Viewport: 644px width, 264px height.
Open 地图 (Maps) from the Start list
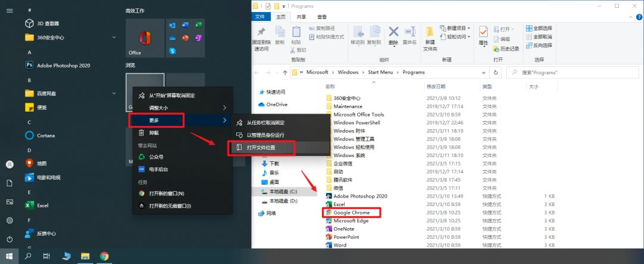point(36,163)
